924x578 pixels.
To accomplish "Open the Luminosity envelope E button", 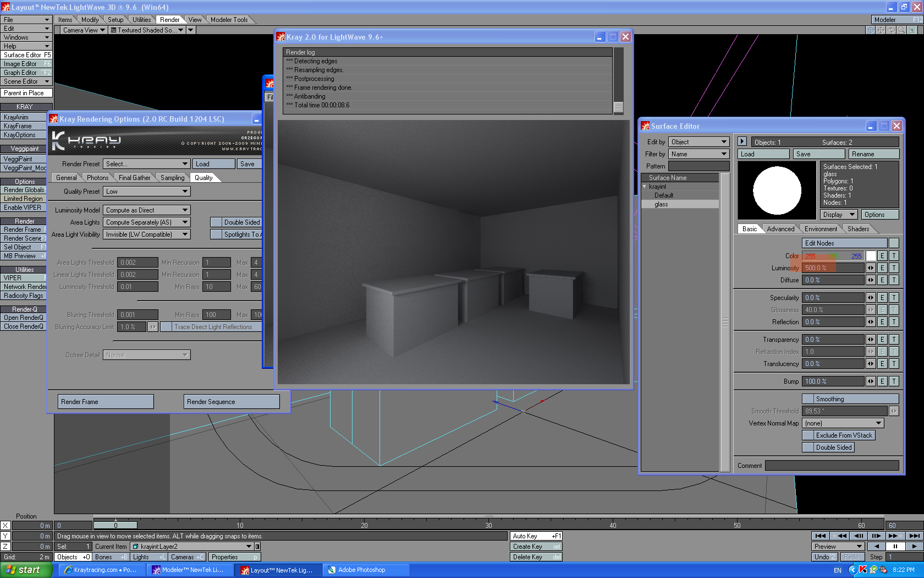I will pos(882,268).
